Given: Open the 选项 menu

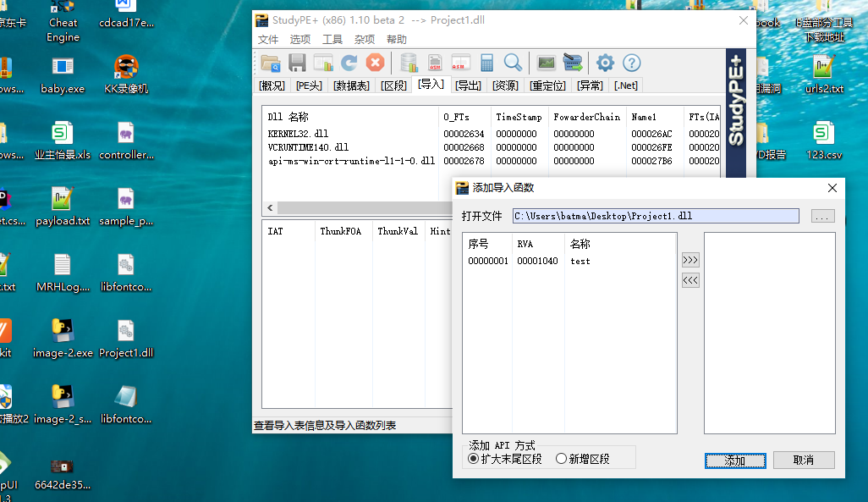Looking at the screenshot, I should coord(300,39).
